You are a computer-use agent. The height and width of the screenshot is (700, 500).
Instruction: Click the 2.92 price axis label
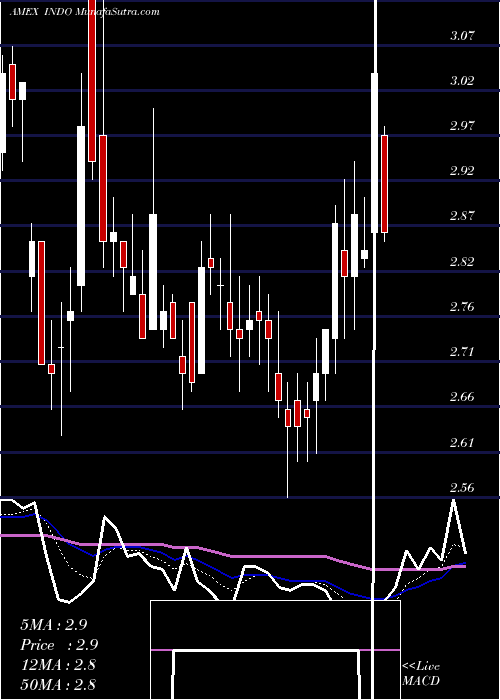[x=462, y=171]
